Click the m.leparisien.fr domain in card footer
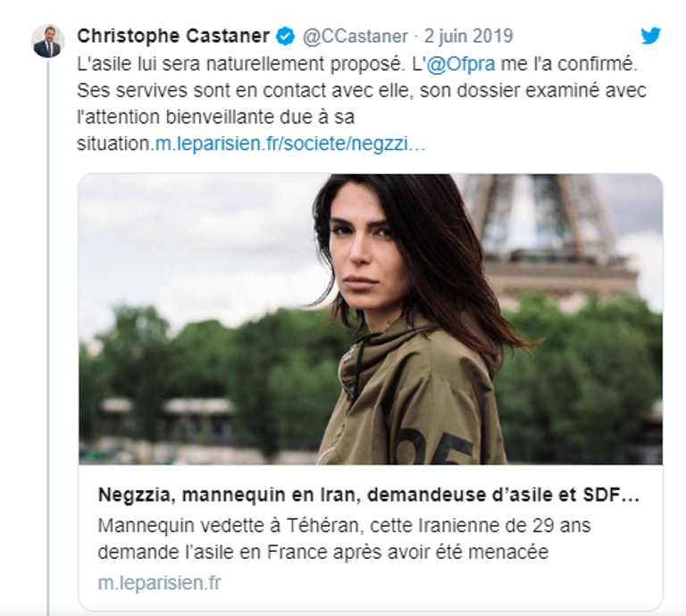Screen dimensions: 686x616 (x=160, y=583)
